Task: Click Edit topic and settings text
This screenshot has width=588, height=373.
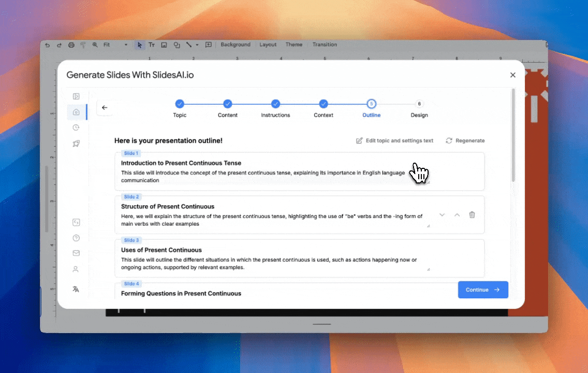Action: point(394,140)
